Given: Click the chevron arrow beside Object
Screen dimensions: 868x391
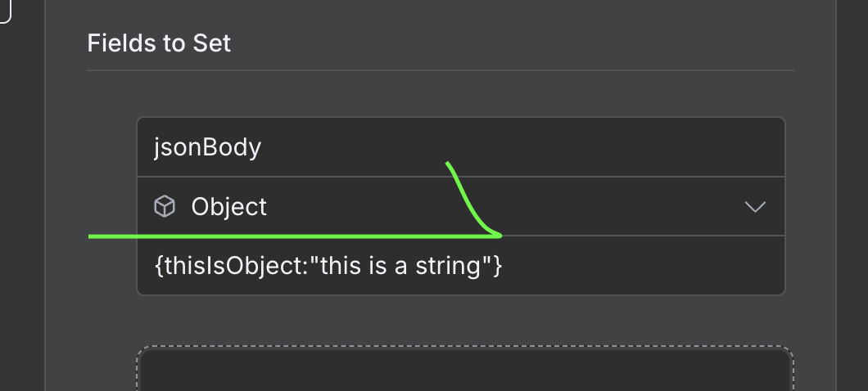Looking at the screenshot, I should [x=754, y=207].
